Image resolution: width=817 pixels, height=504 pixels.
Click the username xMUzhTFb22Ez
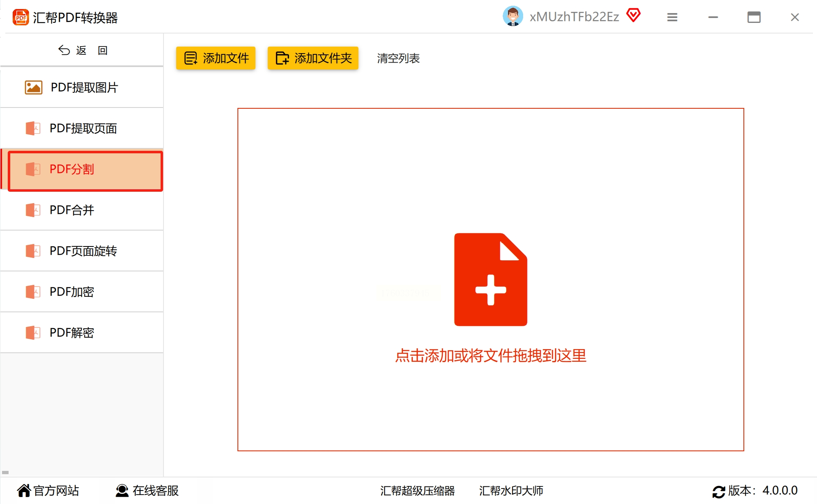(x=574, y=17)
